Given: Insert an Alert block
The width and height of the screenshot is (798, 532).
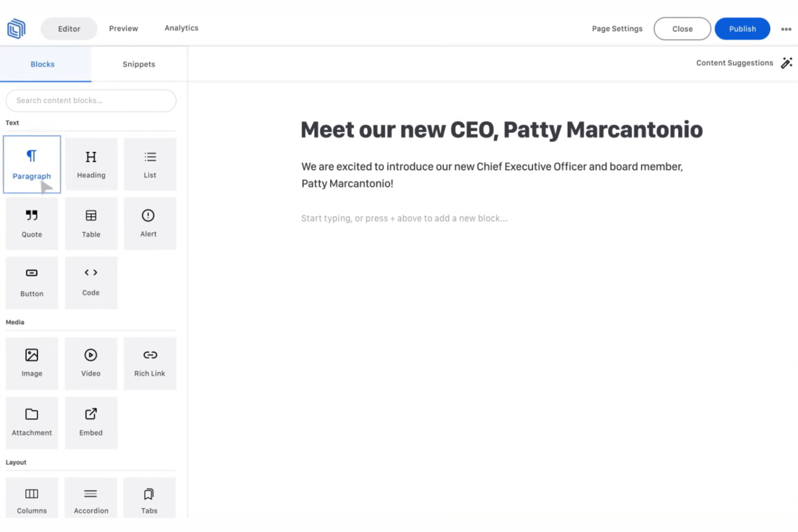Looking at the screenshot, I should 149,223.
